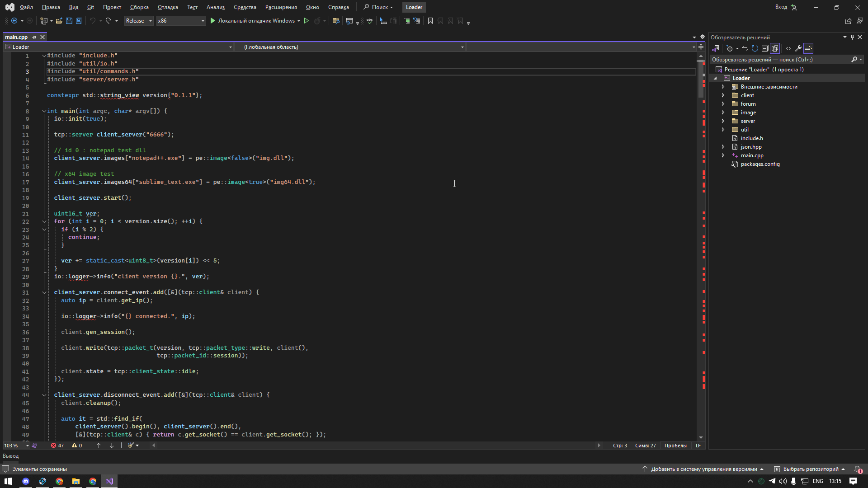
Task: Jump to the previous issue with the up arrow
Action: pos(99,446)
